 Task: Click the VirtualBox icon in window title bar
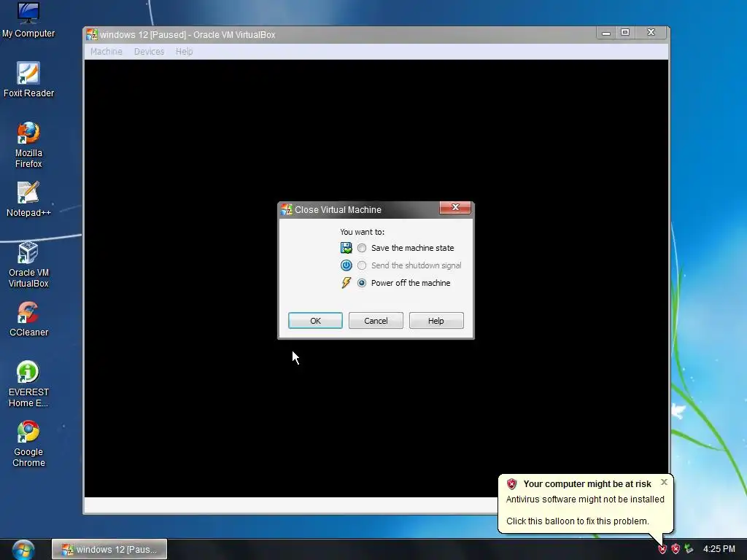tap(92, 34)
